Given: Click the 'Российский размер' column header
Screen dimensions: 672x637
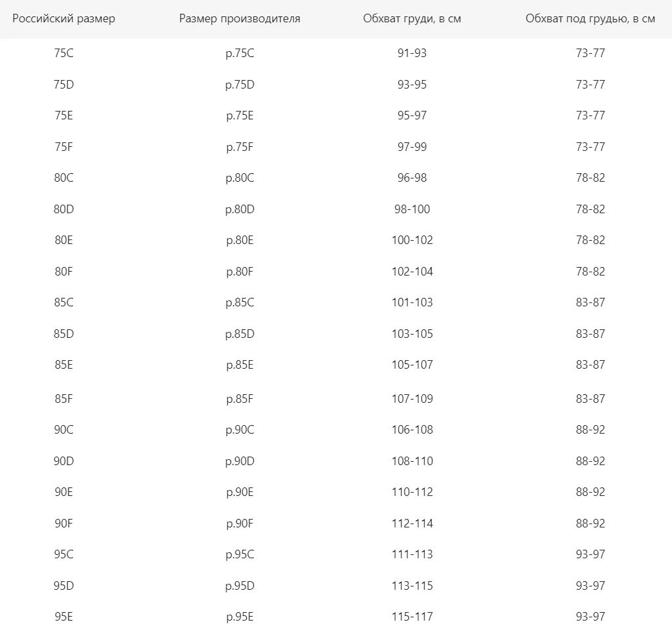Looking at the screenshot, I should tap(64, 18).
